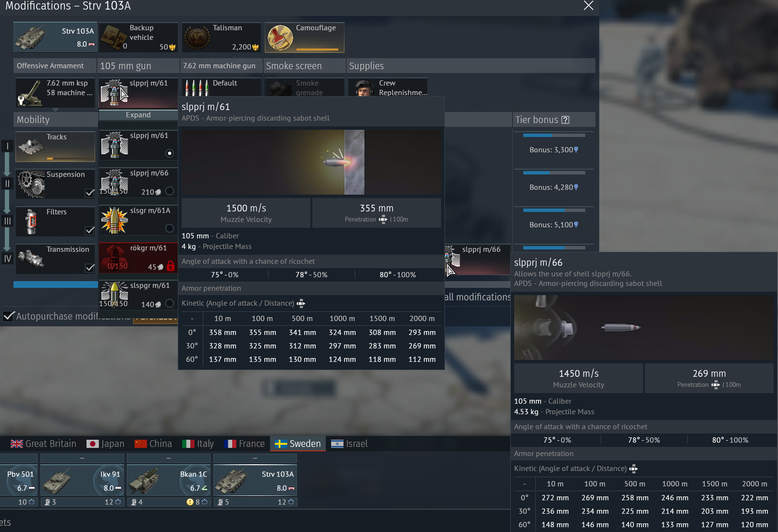Image resolution: width=778 pixels, height=532 pixels.
Task: Toggle the Transmission checkbox
Action: point(89,268)
